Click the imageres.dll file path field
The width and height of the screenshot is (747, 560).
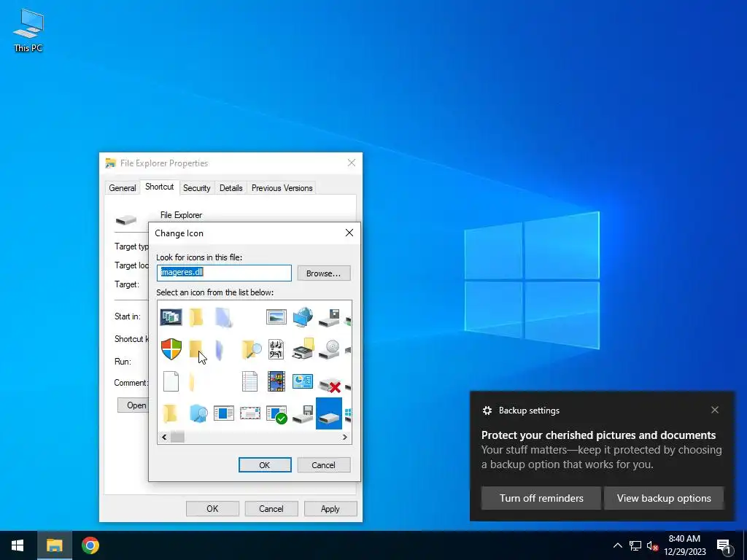(224, 273)
